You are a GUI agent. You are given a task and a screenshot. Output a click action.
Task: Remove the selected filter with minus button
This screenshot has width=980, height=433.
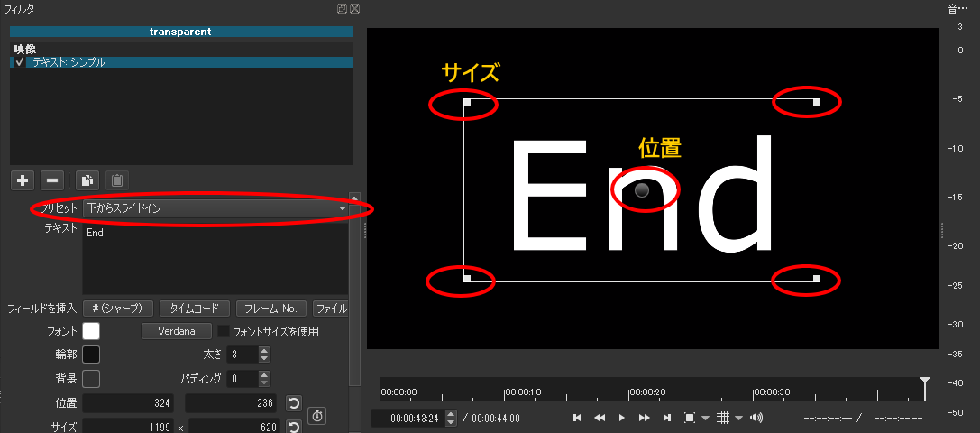52,180
